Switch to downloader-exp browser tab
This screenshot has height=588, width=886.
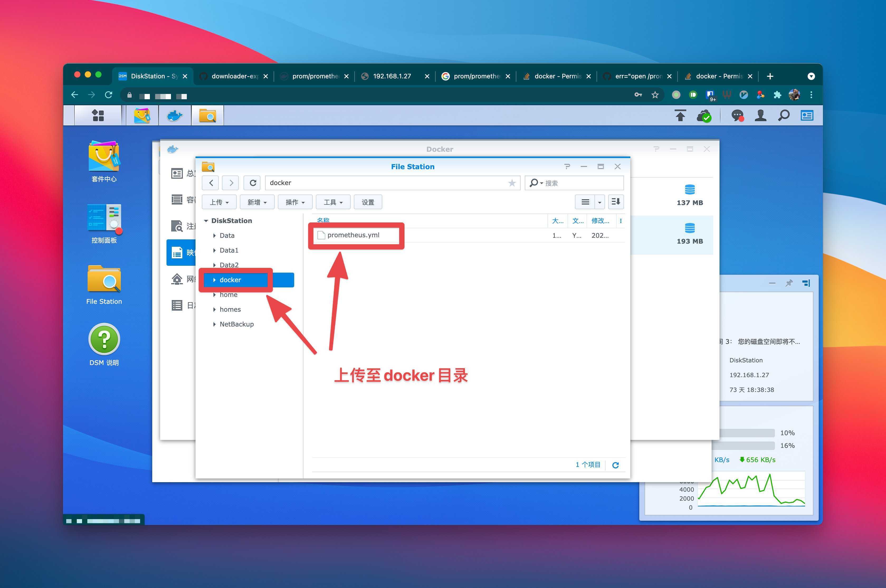234,76
